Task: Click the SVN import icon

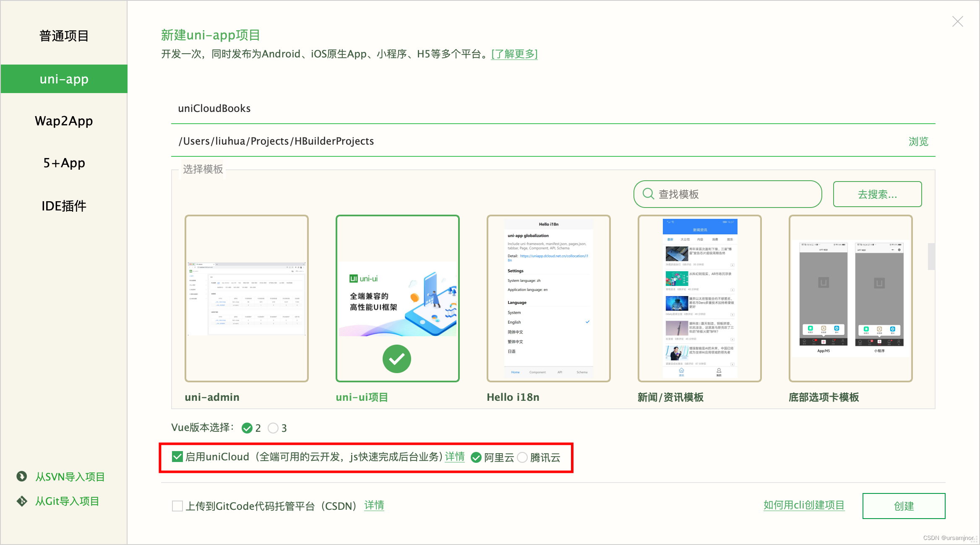Action: pos(22,476)
